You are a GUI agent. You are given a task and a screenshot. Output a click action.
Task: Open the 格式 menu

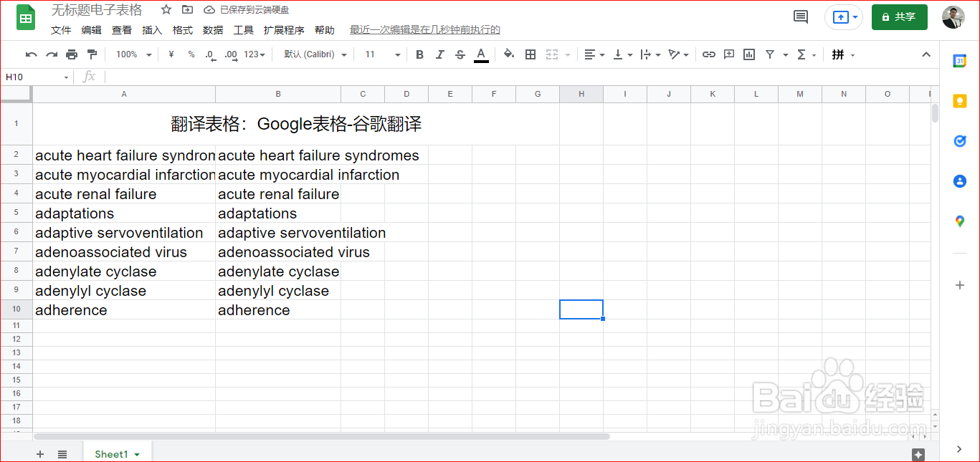coord(183,30)
